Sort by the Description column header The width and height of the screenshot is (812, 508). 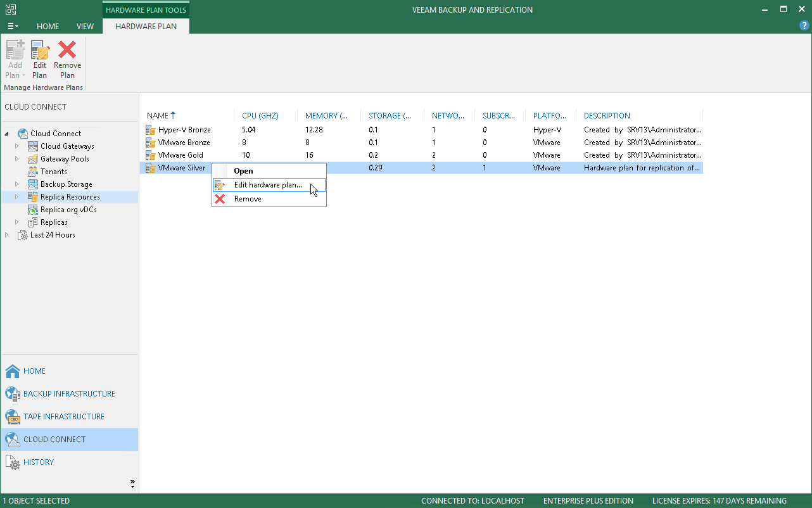(639, 116)
